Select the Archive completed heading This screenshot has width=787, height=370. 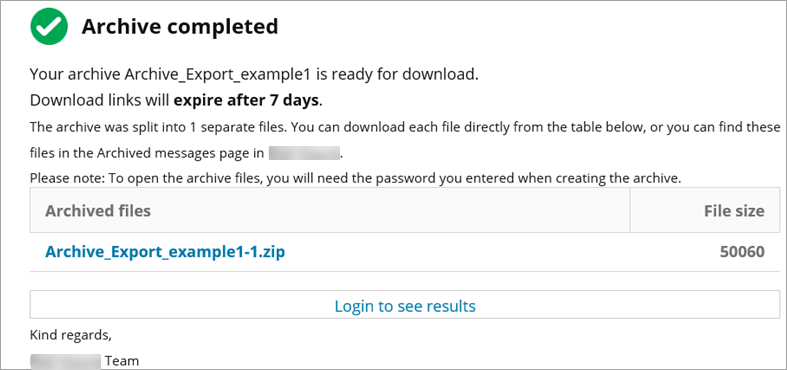click(x=180, y=26)
